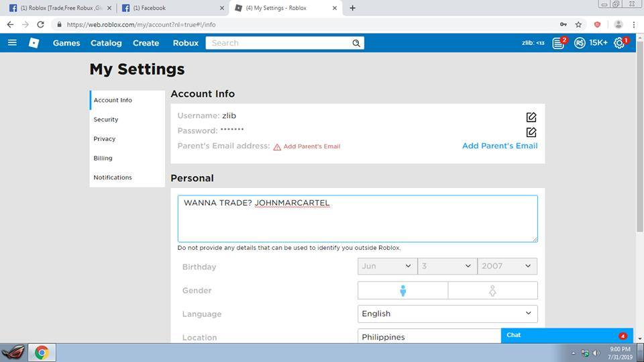Go forward with browser arrow
The height and width of the screenshot is (362, 644).
tap(25, 25)
